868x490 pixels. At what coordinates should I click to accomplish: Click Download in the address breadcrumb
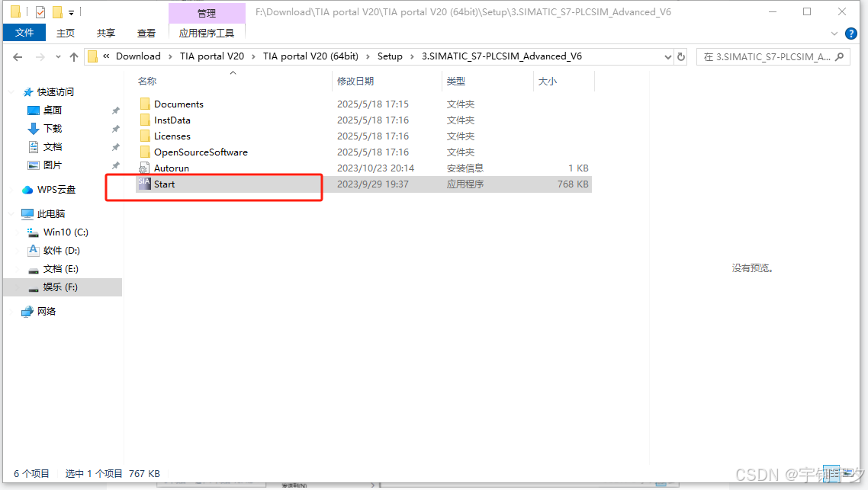point(138,56)
